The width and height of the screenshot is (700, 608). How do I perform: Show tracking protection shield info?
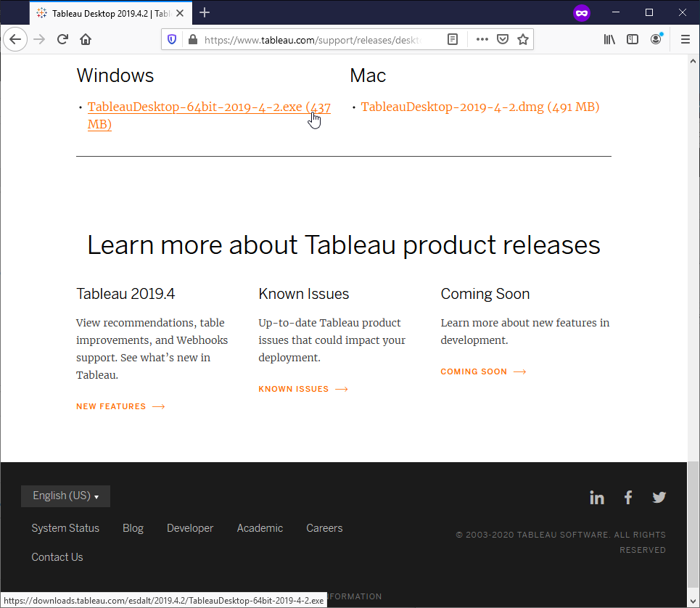click(x=172, y=40)
